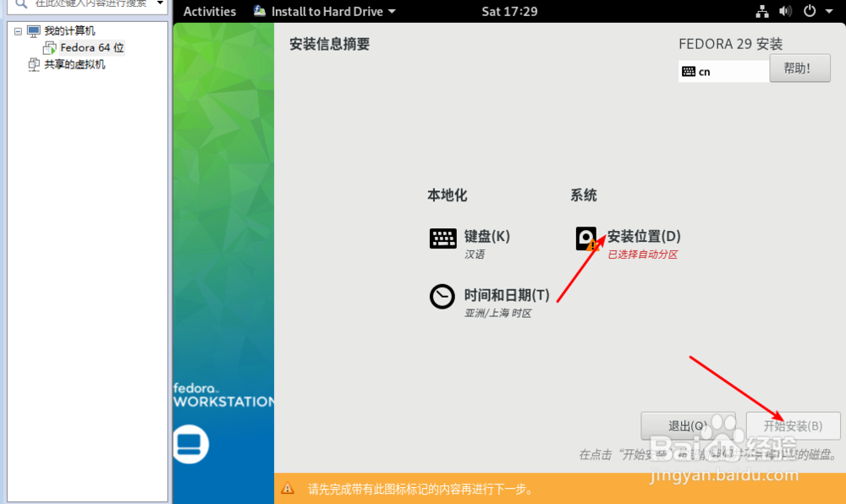Click the Fedora 64 位 VM icon

coord(50,48)
